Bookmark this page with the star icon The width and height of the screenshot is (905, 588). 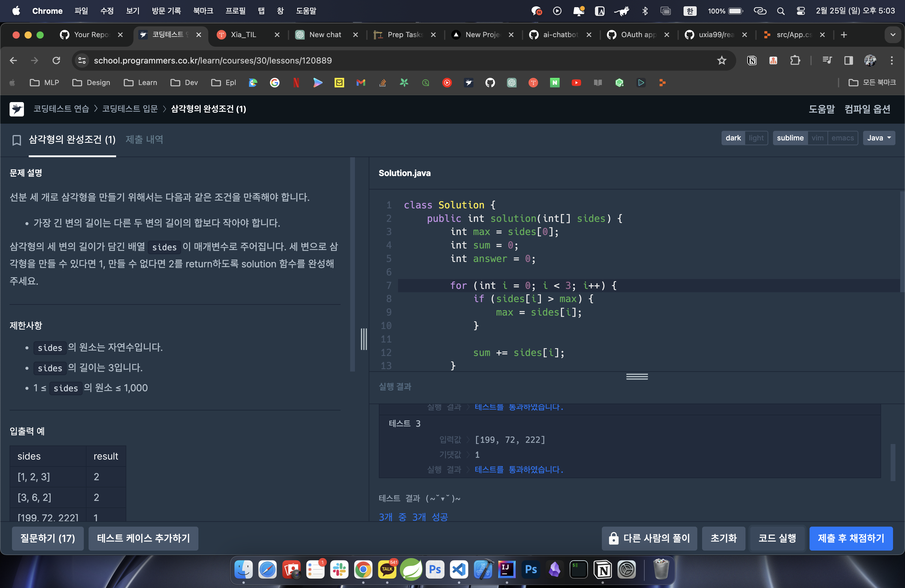pos(721,60)
